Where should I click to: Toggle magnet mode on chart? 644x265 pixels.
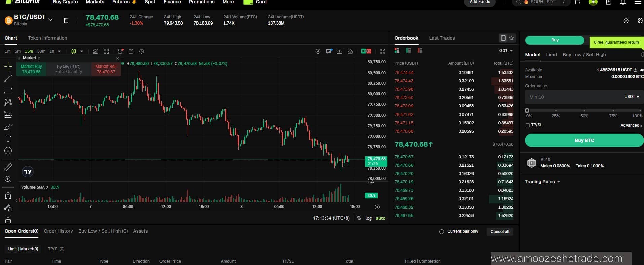tap(8, 195)
